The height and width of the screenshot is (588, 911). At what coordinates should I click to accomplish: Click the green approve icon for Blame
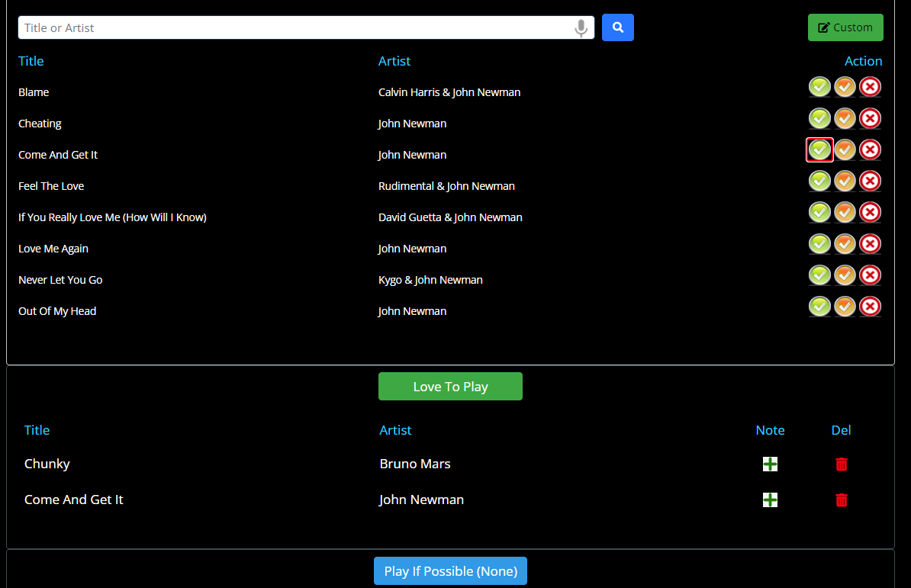tap(819, 86)
